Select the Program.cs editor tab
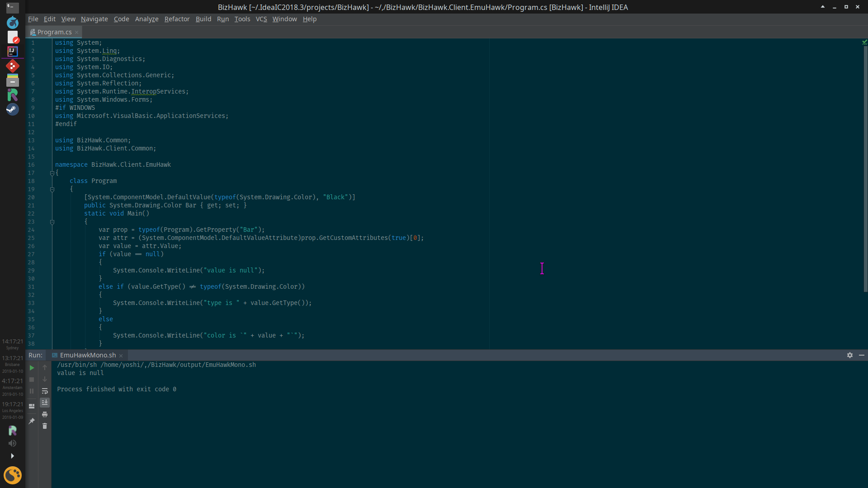This screenshot has width=868, height=488. tap(54, 32)
